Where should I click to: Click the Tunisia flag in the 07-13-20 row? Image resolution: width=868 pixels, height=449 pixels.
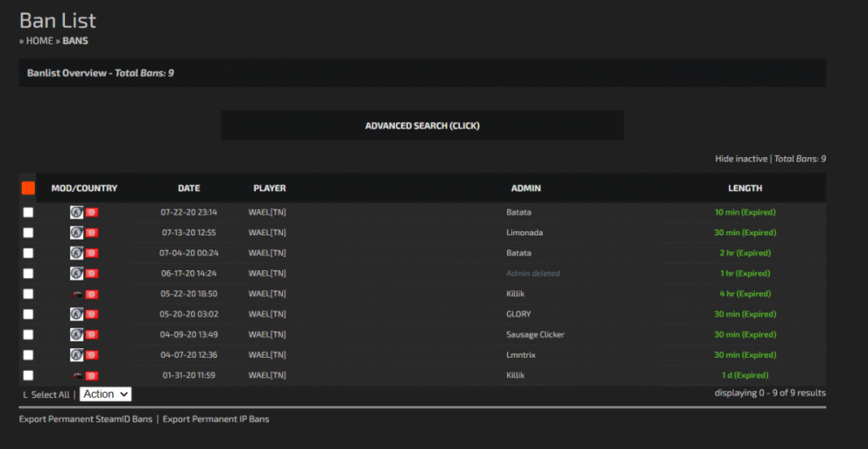tap(91, 233)
